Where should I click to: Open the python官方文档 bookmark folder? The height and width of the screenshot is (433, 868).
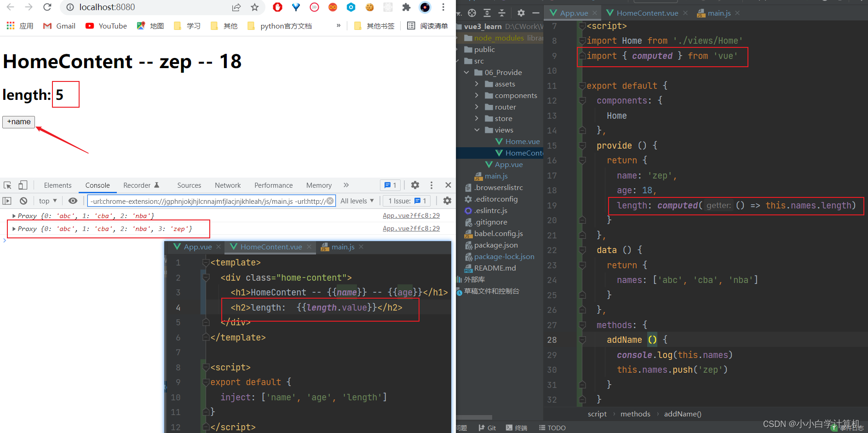[280, 26]
